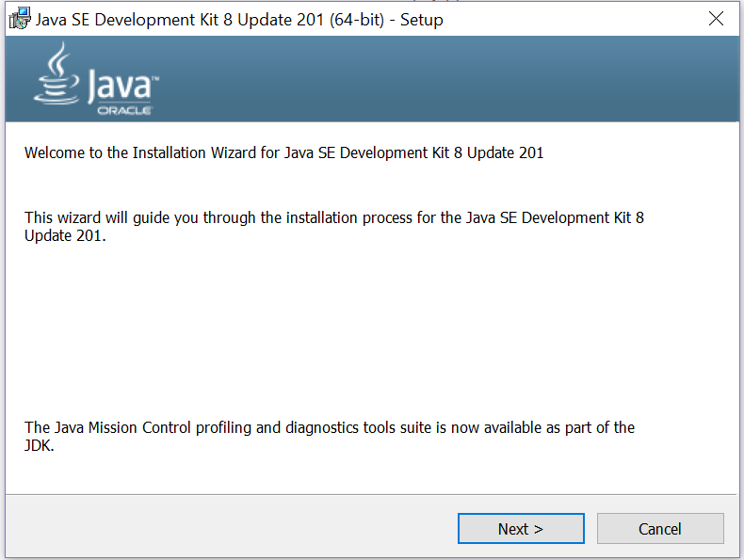Close the JDK Setup window
The width and height of the screenshot is (744, 560).
[x=716, y=19]
